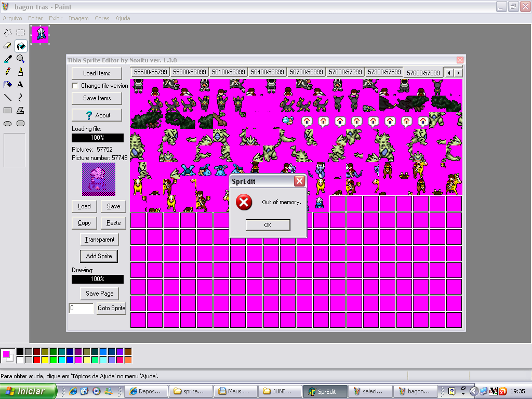Pick the straight Line tool
This screenshot has width=532, height=399.
tap(8, 97)
